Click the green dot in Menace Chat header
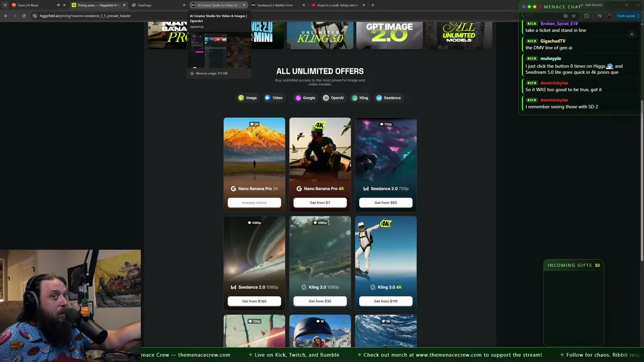 coord(529,7)
